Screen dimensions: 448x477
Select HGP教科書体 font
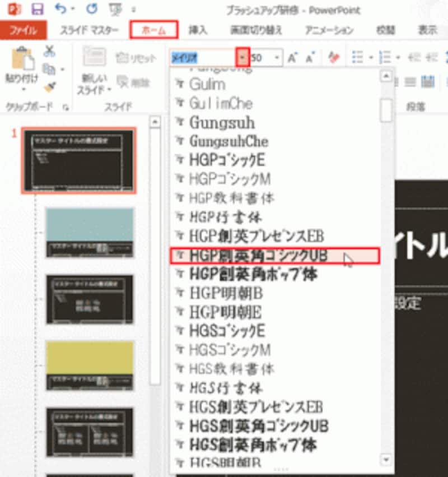[275, 198]
